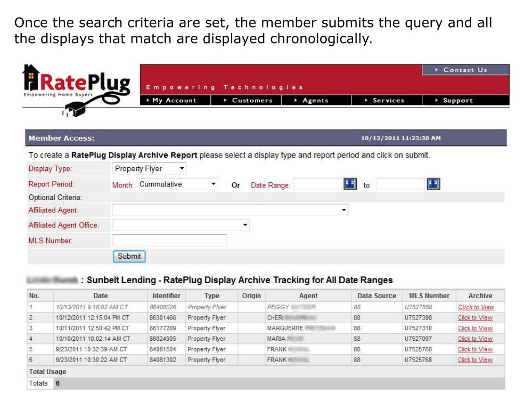Image resolution: width=532 pixels, height=399 pixels.
Task: Click to View archive for identifier 84081302
Action: click(x=475, y=360)
